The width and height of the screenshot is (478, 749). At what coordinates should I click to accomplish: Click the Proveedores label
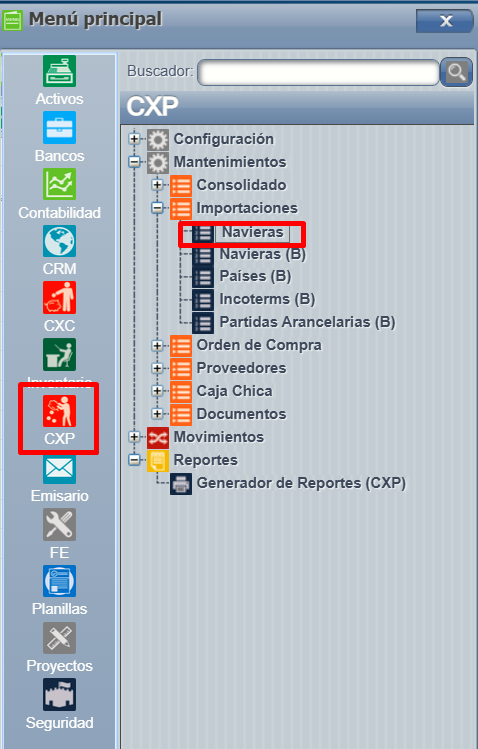pos(241,368)
